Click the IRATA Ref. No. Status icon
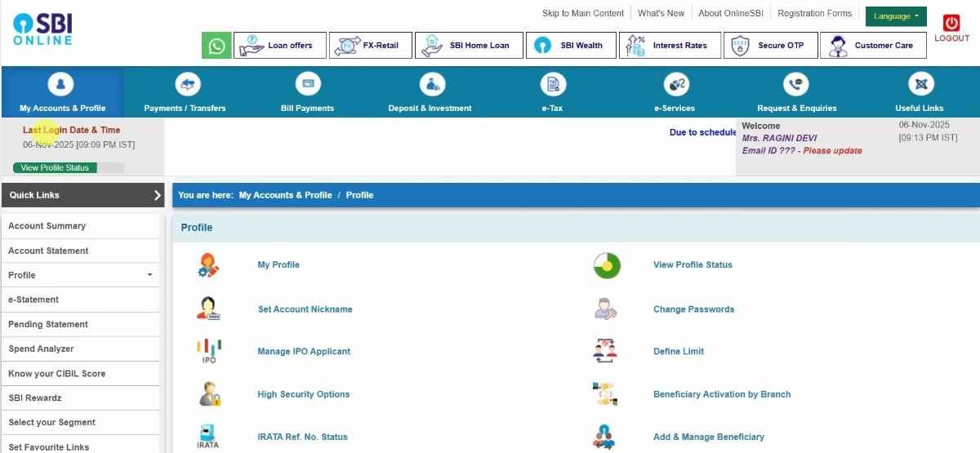 click(x=208, y=437)
